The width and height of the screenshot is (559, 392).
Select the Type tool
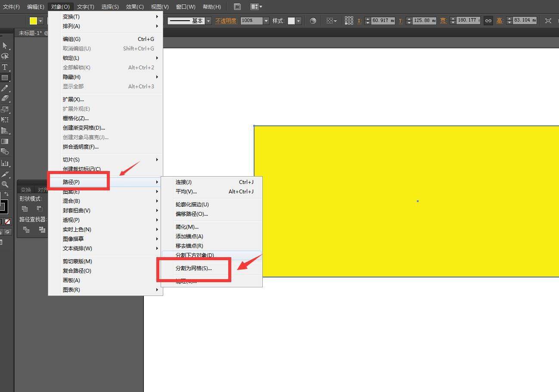[5, 67]
